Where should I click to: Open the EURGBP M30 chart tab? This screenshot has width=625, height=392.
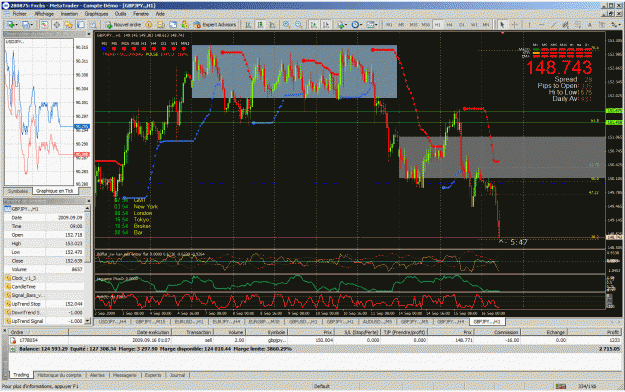click(264, 321)
